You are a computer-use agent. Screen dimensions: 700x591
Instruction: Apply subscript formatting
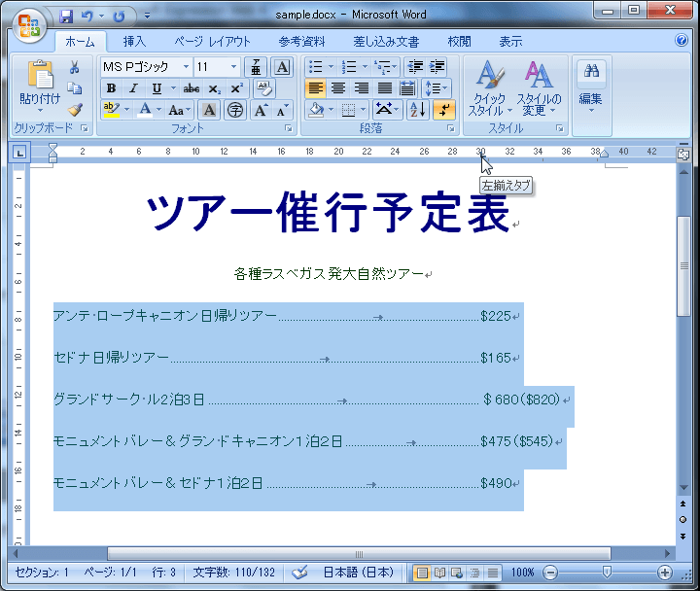214,88
